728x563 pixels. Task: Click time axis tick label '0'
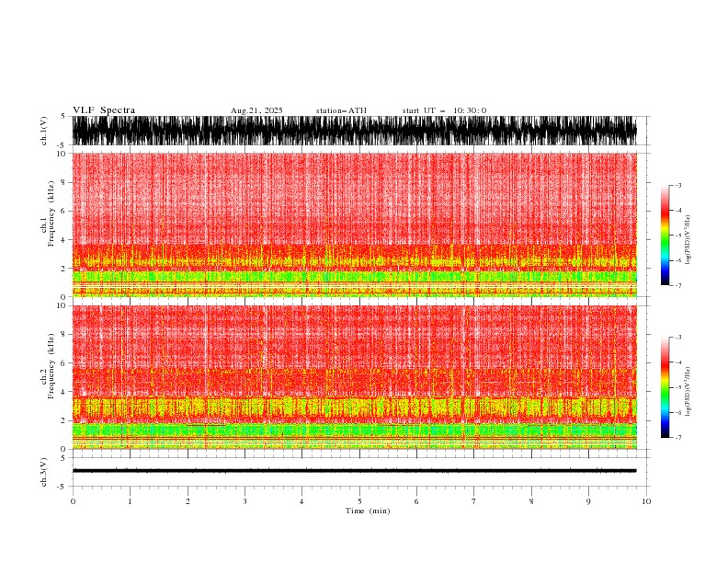point(73,501)
